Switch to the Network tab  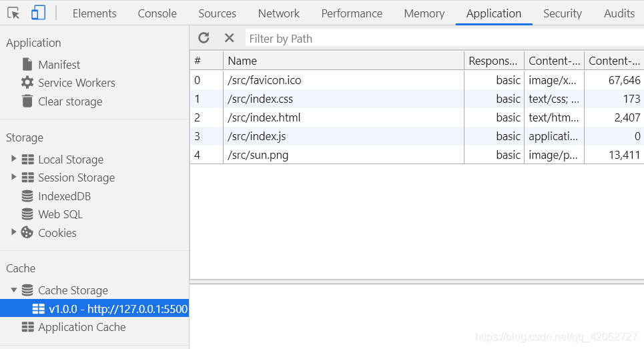(x=279, y=13)
